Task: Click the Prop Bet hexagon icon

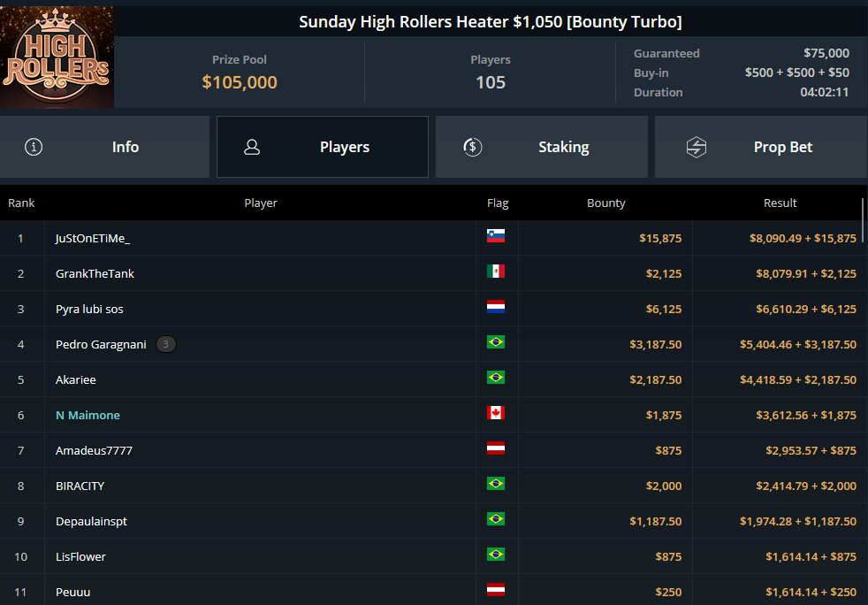Action: coord(697,147)
